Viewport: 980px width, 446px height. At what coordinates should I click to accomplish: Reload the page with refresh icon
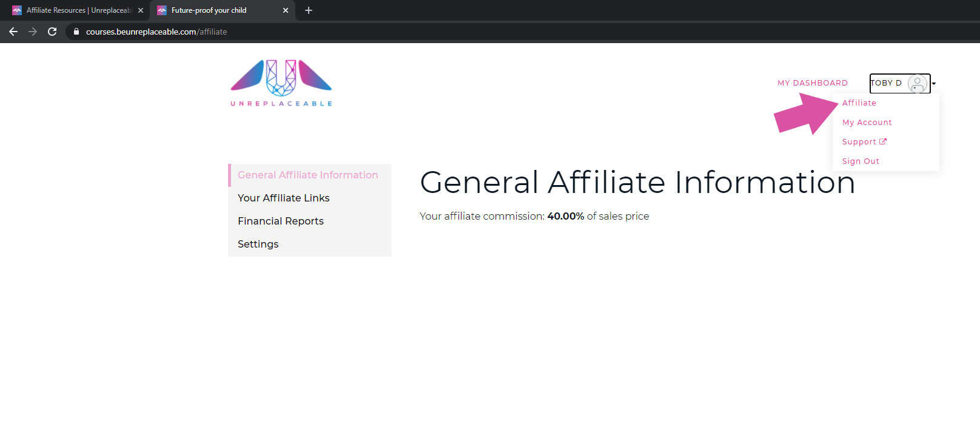click(x=52, y=32)
